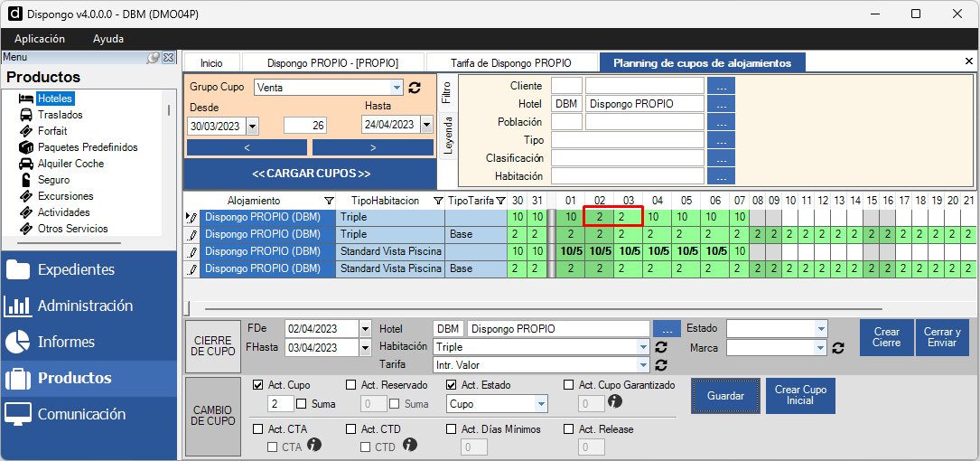
Task: Click refresh icon next to Grupo Cupo
Action: coord(415,88)
